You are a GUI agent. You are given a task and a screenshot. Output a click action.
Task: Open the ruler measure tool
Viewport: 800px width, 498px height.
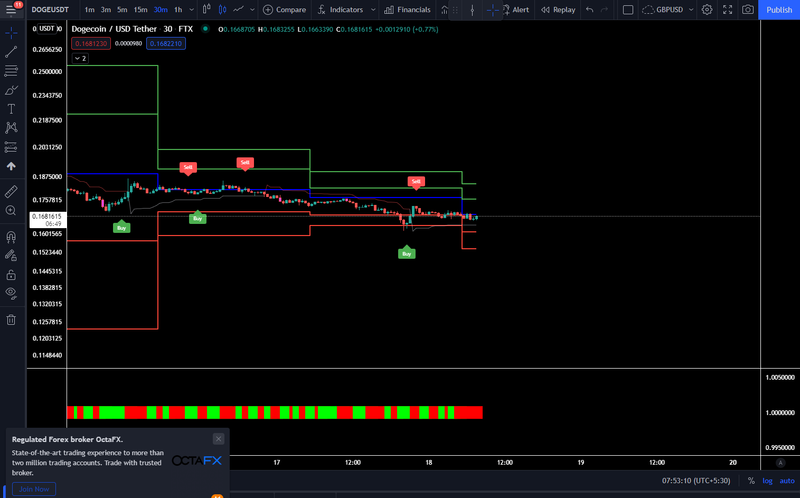[11, 191]
